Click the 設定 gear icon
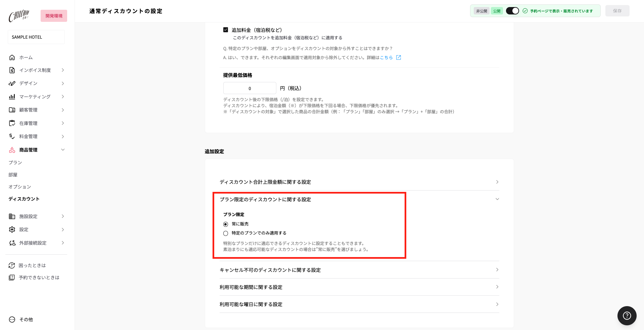 pyautogui.click(x=12, y=230)
